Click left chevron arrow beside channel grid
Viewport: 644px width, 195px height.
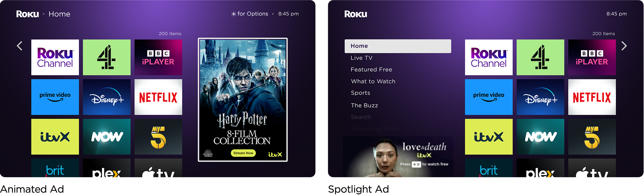coord(20,46)
